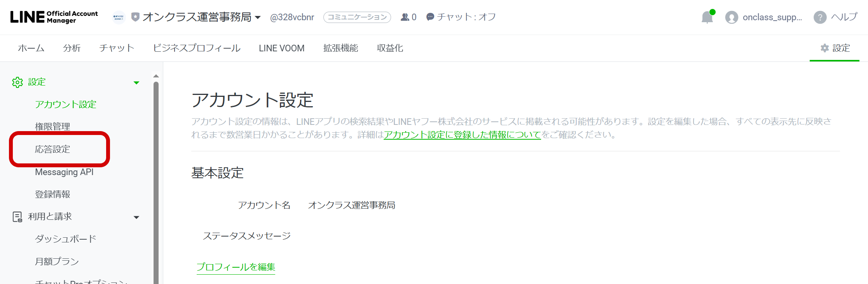Select Messaging API in the sidebar
Screen dimensions: 868x284
64,172
